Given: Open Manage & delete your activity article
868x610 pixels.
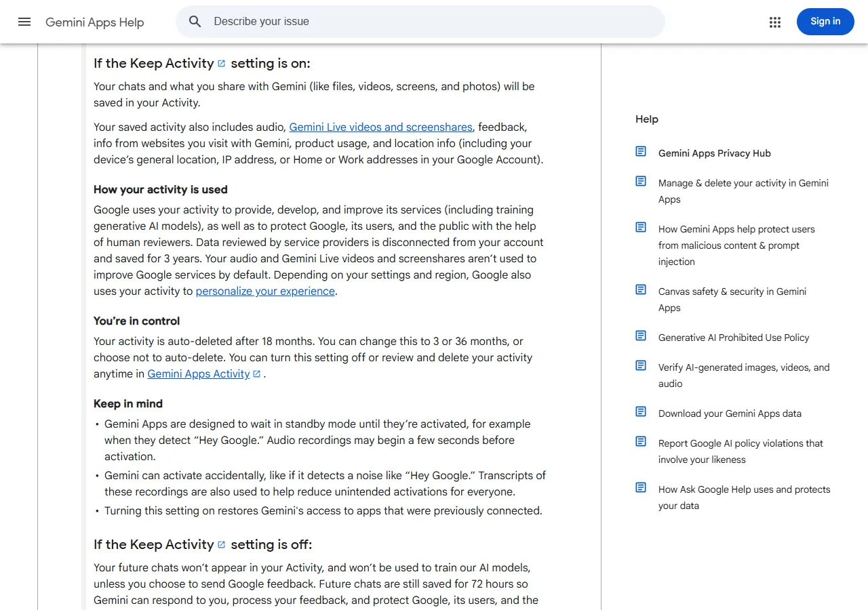Looking at the screenshot, I should [743, 191].
